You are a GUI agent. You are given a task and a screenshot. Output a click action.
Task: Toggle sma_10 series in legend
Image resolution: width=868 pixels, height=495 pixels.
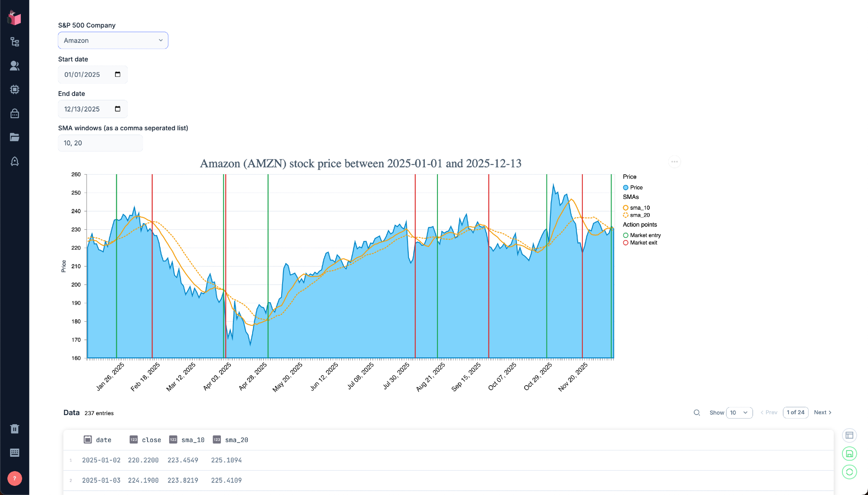pos(639,208)
